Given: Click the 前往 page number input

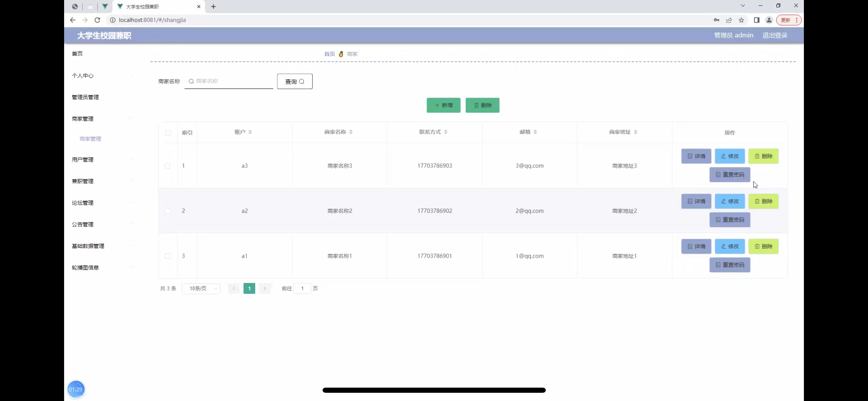Looking at the screenshot, I should pos(302,289).
